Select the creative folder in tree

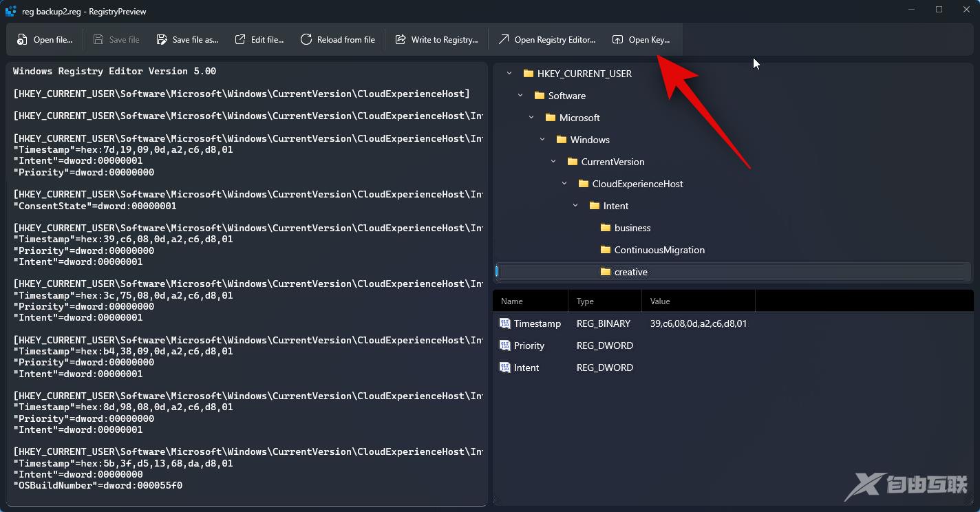tap(630, 272)
